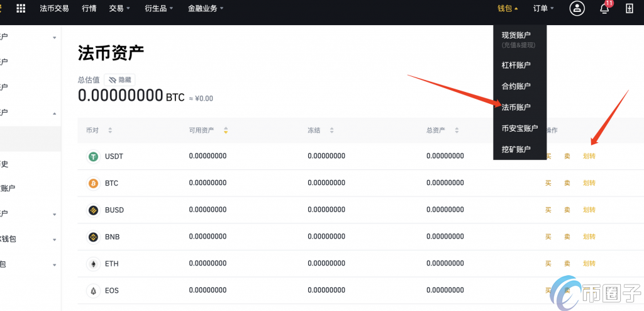Sort by 冻结 column arrows
The height and width of the screenshot is (311, 644).
click(331, 130)
